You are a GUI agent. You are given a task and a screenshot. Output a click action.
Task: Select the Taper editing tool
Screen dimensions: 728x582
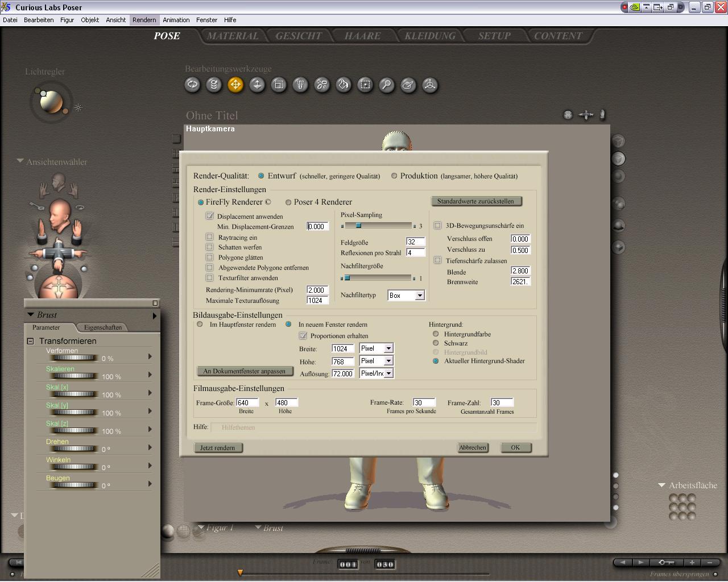click(x=300, y=85)
